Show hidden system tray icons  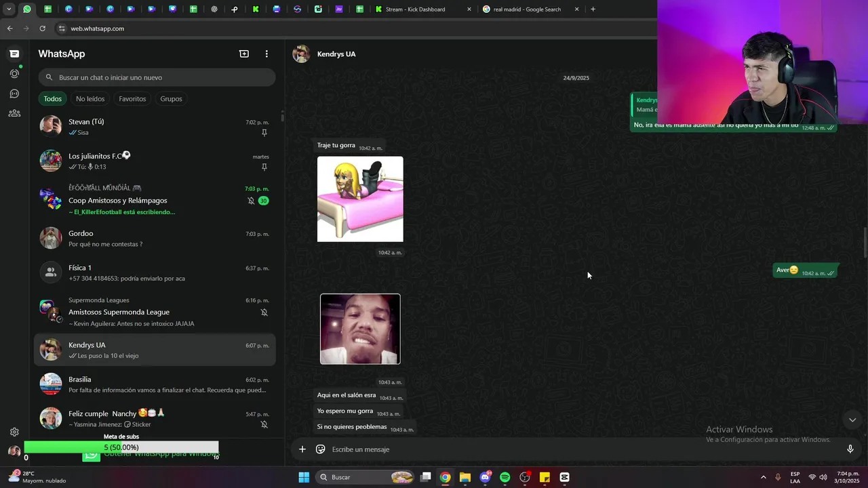(763, 477)
